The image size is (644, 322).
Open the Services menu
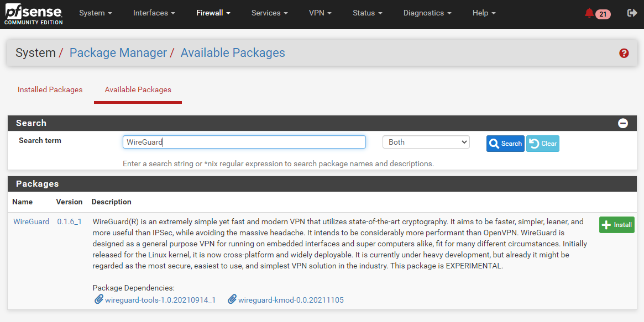pyautogui.click(x=269, y=13)
